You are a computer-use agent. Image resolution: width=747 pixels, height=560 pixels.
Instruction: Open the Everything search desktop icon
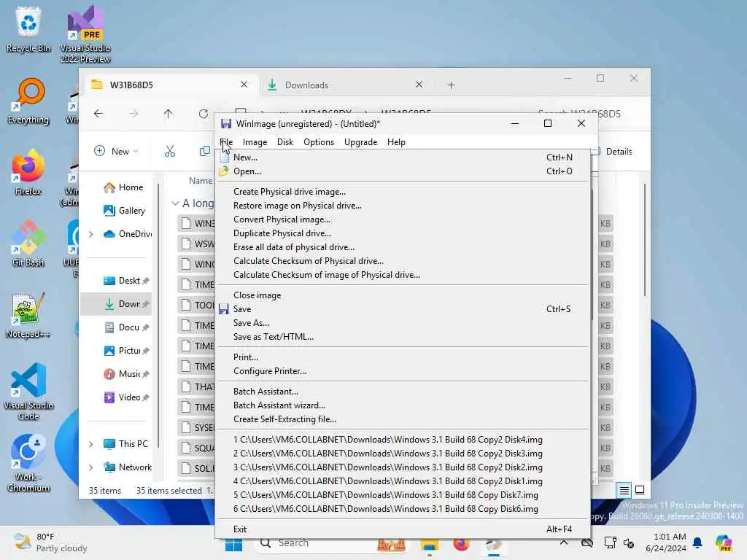[28, 101]
